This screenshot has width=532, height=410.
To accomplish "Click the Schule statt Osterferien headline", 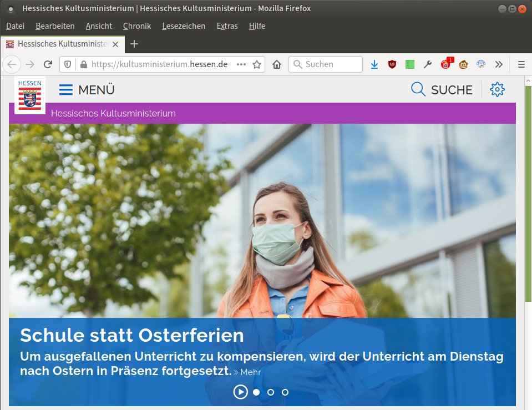I will click(x=131, y=336).
